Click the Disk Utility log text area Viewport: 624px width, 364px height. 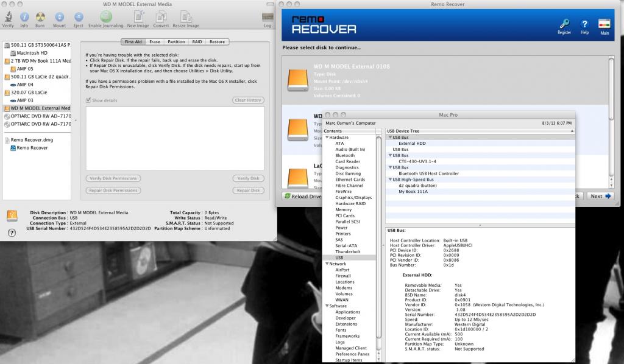coord(175,138)
